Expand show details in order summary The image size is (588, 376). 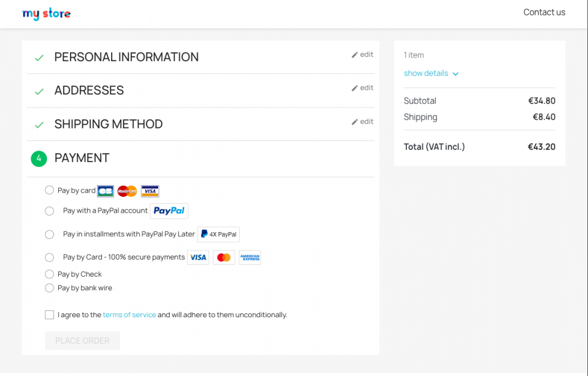pyautogui.click(x=426, y=73)
